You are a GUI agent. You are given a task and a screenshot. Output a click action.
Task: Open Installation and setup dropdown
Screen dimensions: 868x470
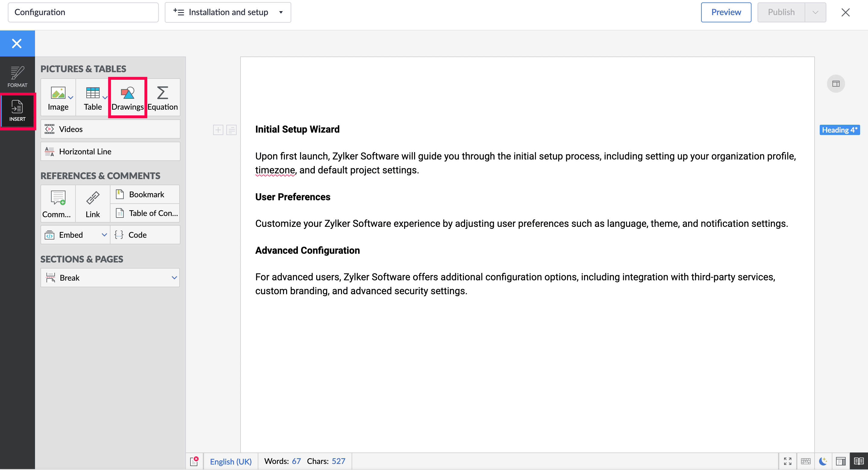228,12
